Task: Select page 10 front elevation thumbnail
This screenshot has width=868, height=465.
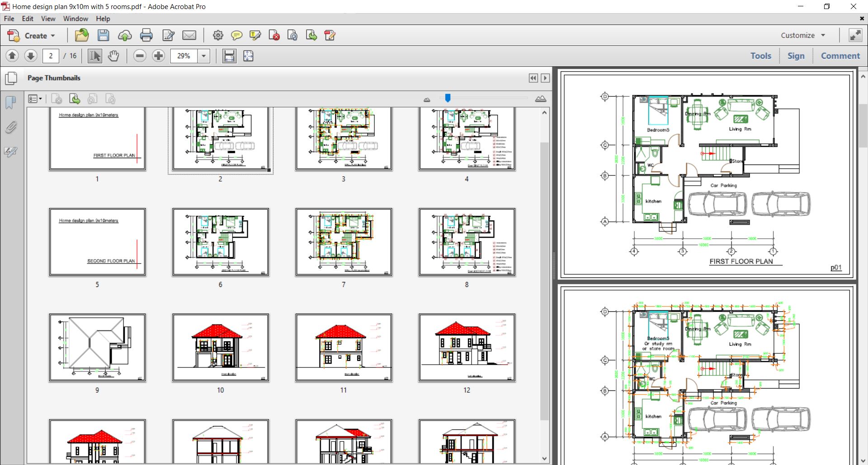Action: pos(221,348)
